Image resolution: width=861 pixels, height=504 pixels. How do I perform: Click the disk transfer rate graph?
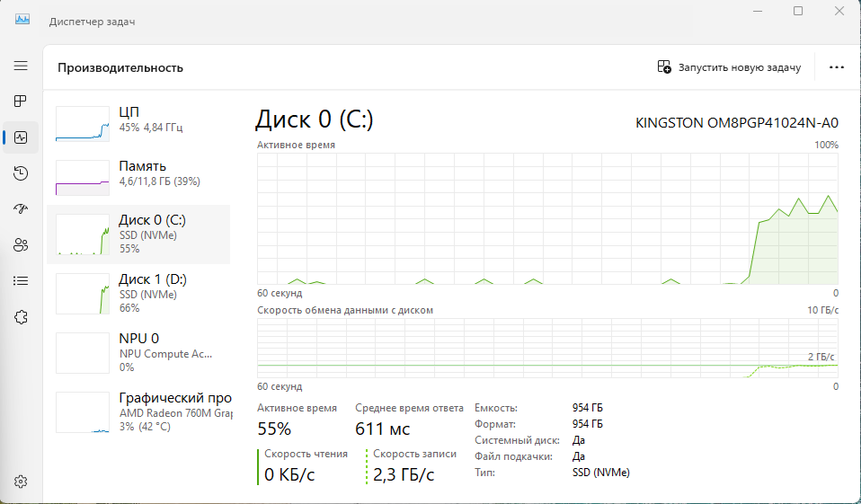click(547, 348)
